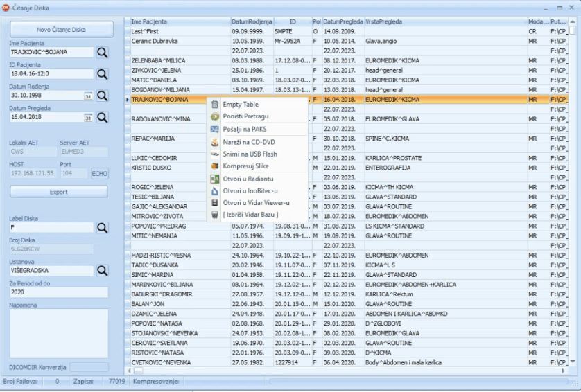Screen dimensions: 581x392
Task: Select Nareži na CD-DVD menu entry
Action: click(247, 141)
